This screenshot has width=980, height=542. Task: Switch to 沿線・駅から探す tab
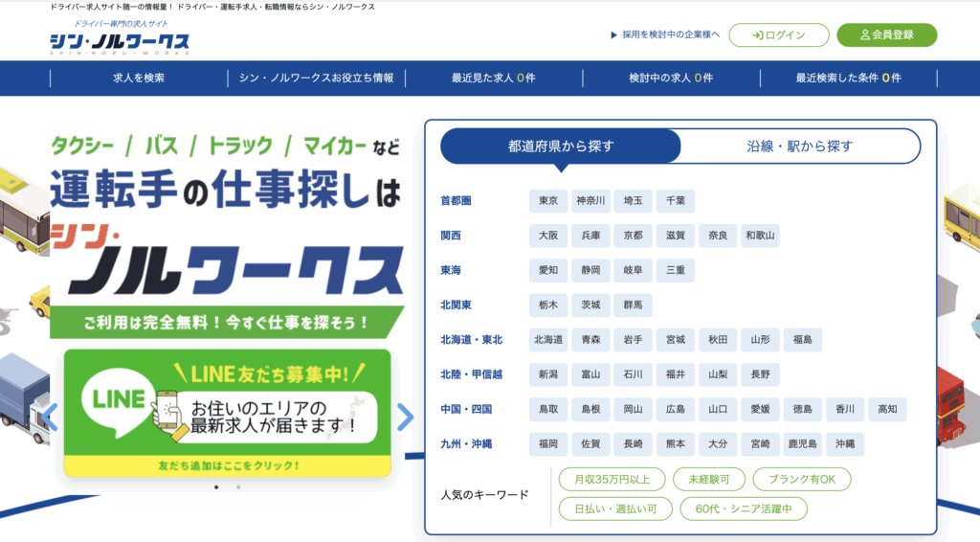(x=799, y=147)
